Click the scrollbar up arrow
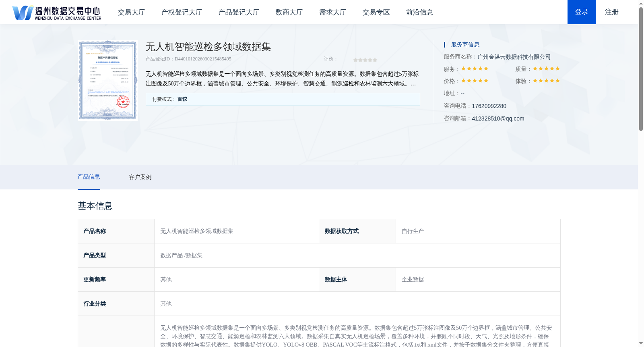This screenshot has width=644, height=347. tap(641, 3)
